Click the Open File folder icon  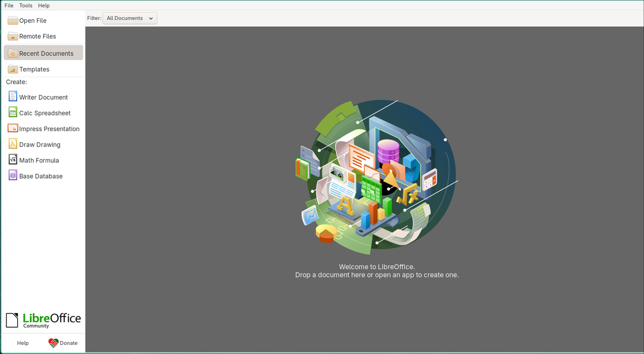[13, 20]
